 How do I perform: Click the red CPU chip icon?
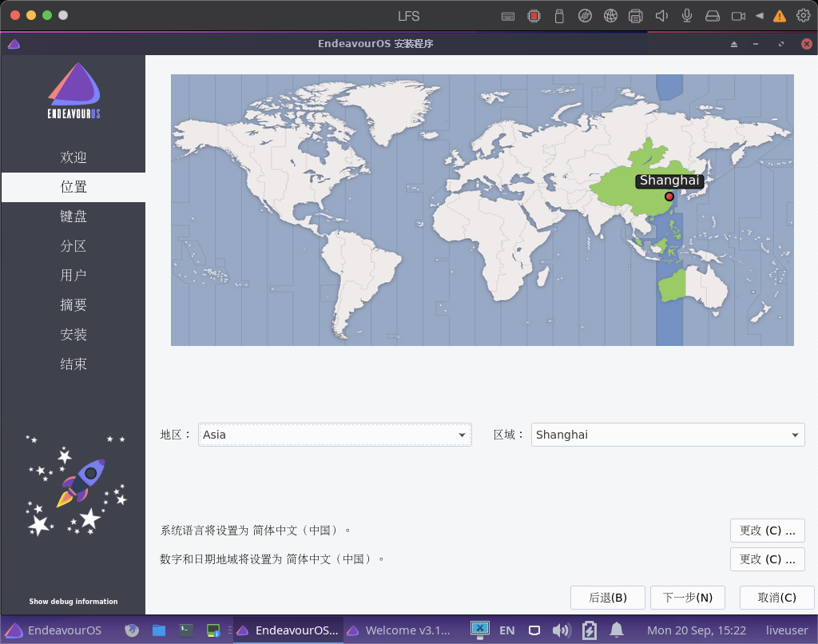(x=534, y=16)
